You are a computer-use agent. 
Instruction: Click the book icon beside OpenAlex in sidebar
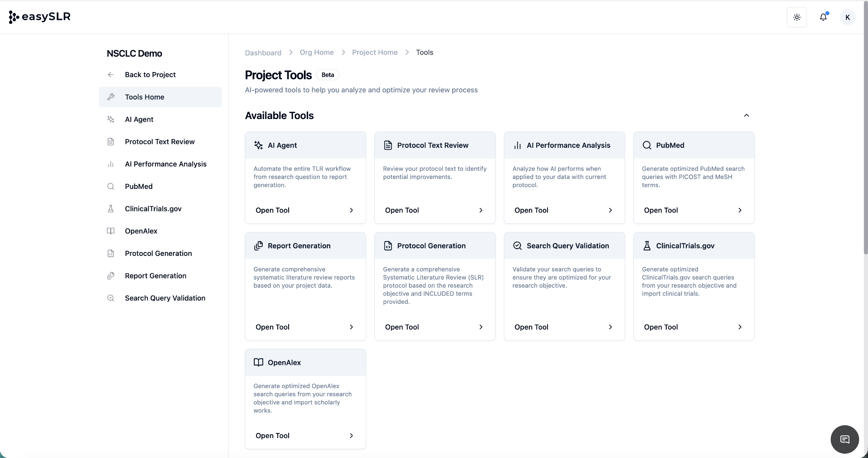(x=111, y=231)
